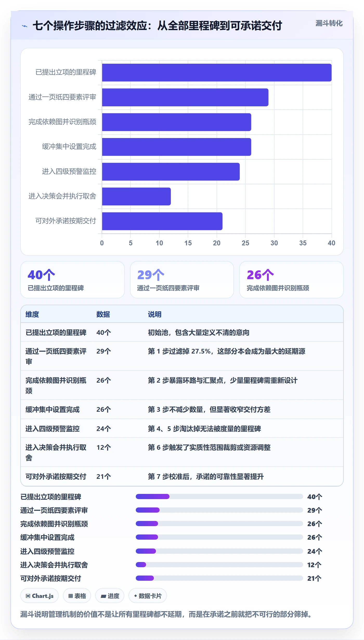The height and width of the screenshot is (640, 364).
Task: Click table text 第 2 步暴露环路与汇聚点
Action: point(186,380)
